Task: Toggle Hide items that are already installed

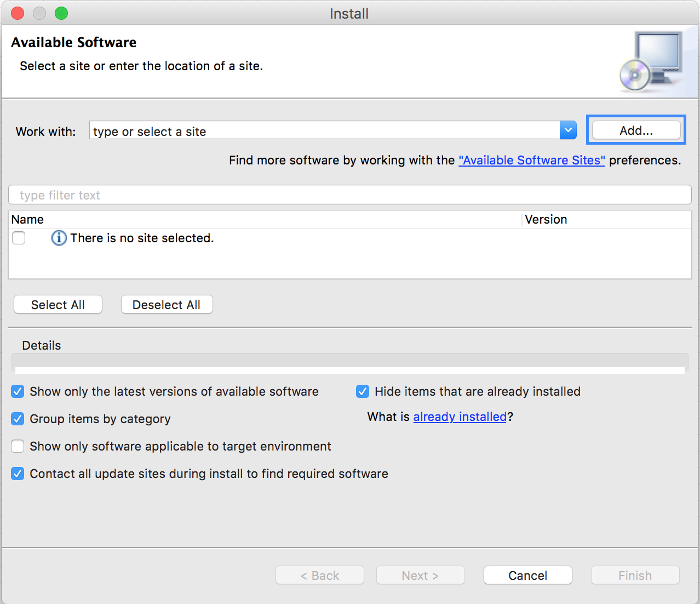Action: pyautogui.click(x=363, y=391)
